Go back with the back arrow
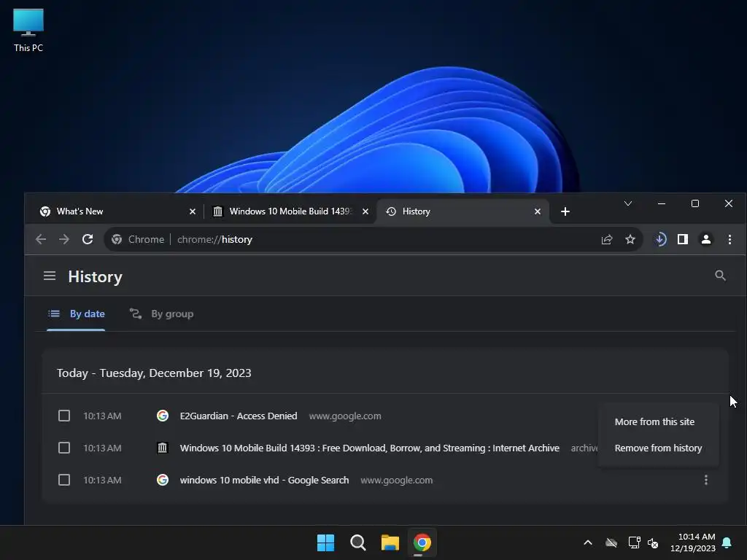Screen dimensions: 747x560 coord(41,239)
